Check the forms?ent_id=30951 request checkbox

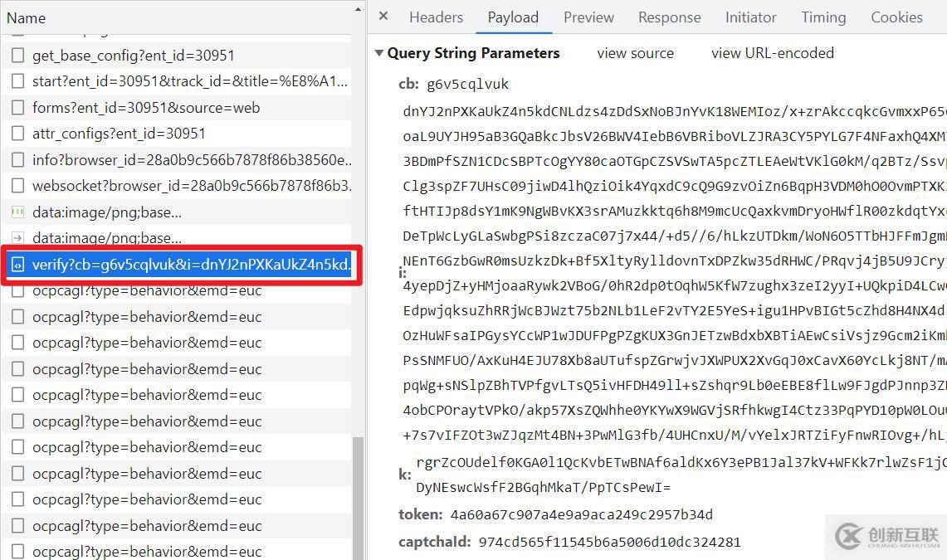(18, 107)
